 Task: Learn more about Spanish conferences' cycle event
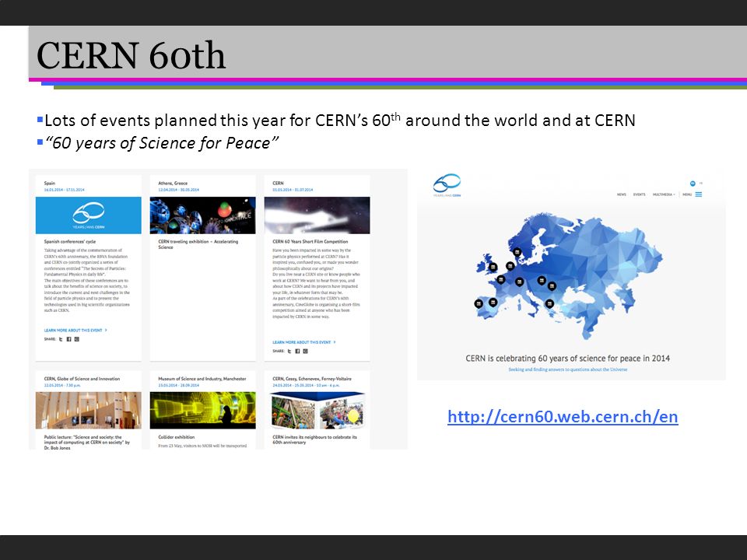point(75,330)
